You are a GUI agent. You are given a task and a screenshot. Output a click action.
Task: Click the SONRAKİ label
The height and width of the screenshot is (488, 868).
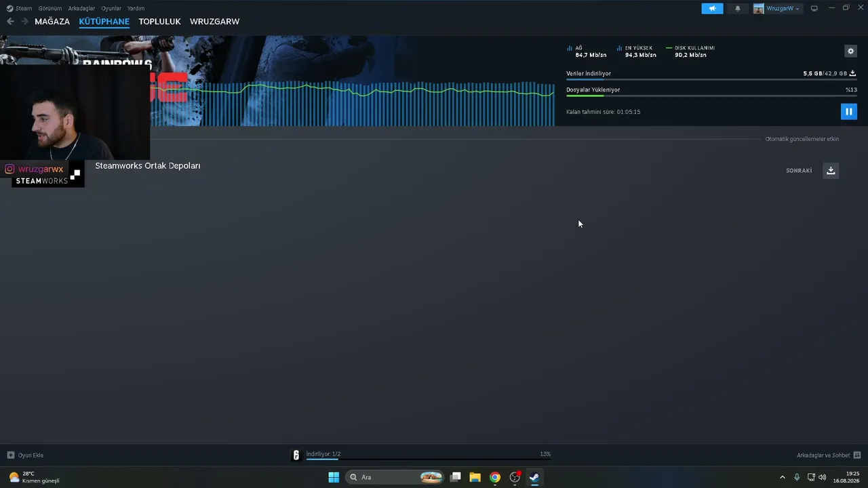[799, 171]
